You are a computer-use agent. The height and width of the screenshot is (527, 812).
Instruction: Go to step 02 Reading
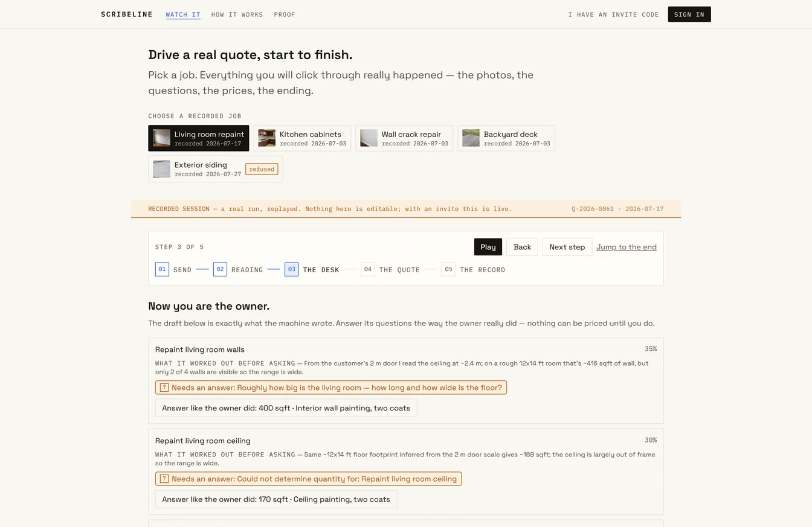(238, 269)
